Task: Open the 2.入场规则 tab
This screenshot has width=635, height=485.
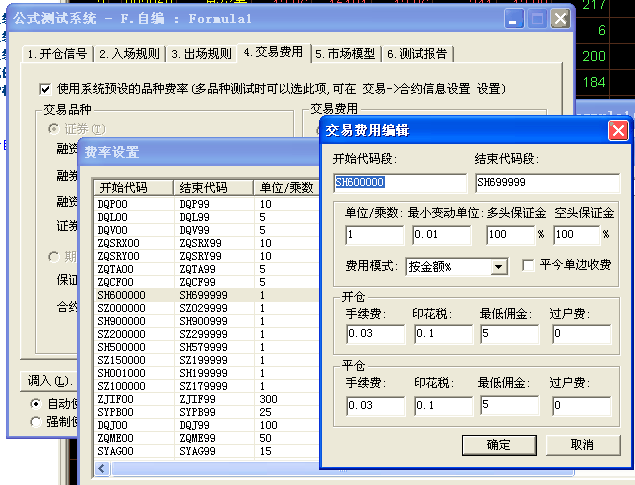Action: [x=130, y=54]
